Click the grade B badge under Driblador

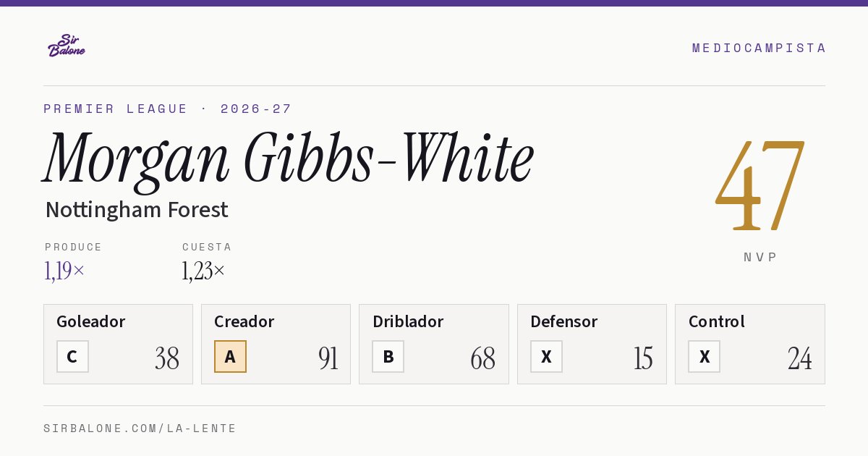[388, 356]
